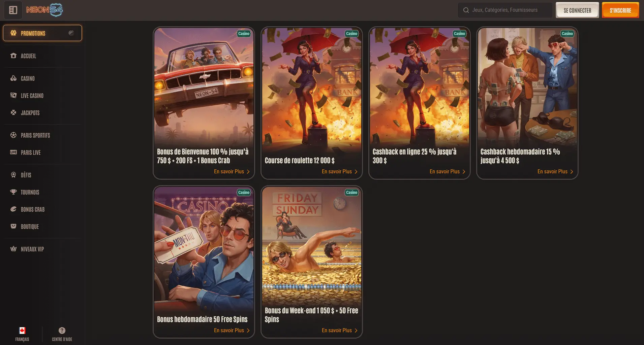The height and width of the screenshot is (345, 644).
Task: Click the Se Connecter button
Action: pyautogui.click(x=577, y=10)
